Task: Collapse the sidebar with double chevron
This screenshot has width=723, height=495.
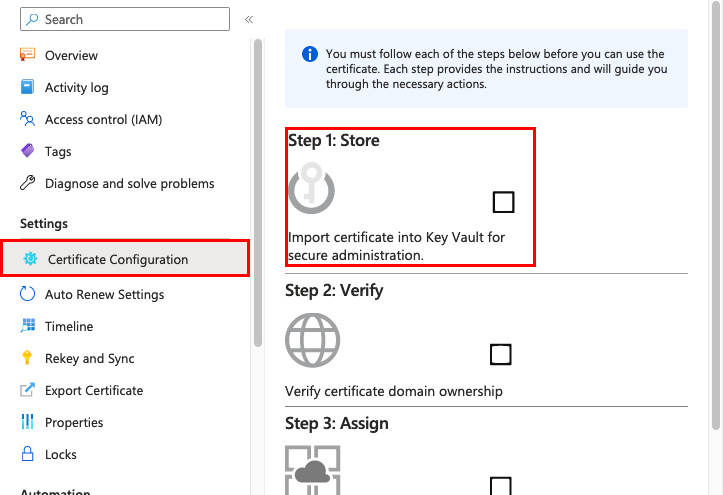Action: [249, 19]
